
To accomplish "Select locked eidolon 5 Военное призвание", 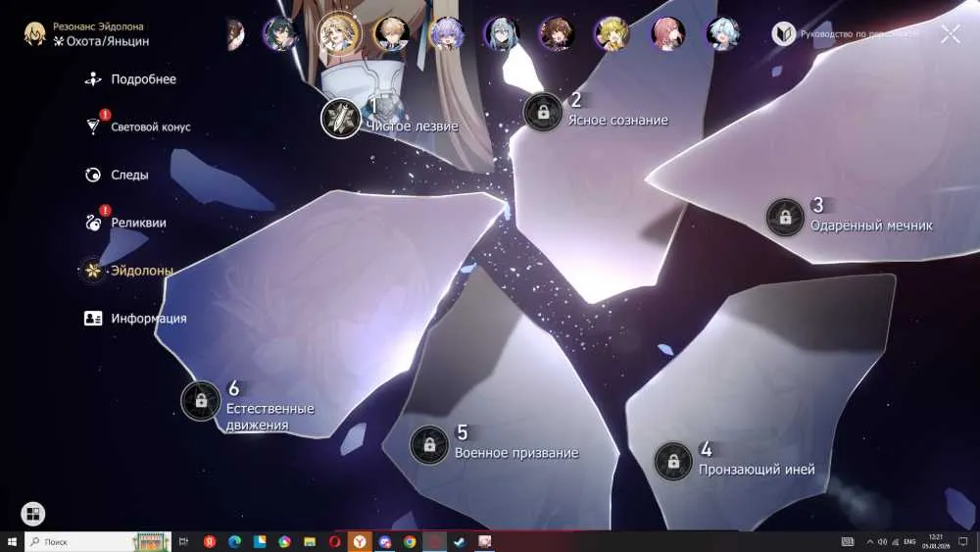I will tap(429, 444).
